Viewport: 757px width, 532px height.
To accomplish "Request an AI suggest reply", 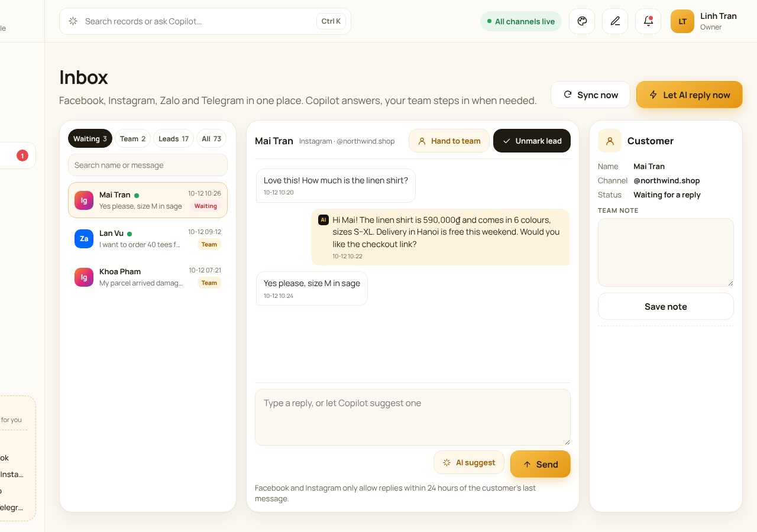I will (x=469, y=462).
